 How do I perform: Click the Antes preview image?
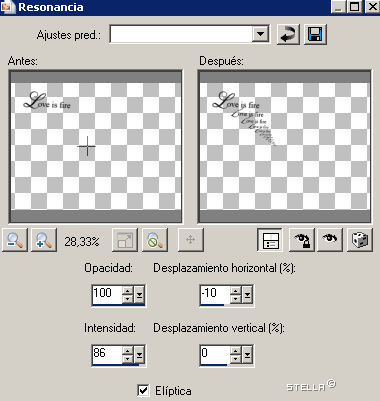pyautogui.click(x=96, y=146)
